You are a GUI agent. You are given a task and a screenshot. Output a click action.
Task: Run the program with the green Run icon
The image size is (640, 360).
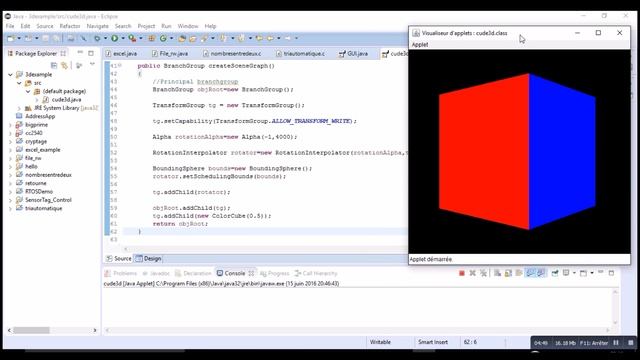[115, 38]
